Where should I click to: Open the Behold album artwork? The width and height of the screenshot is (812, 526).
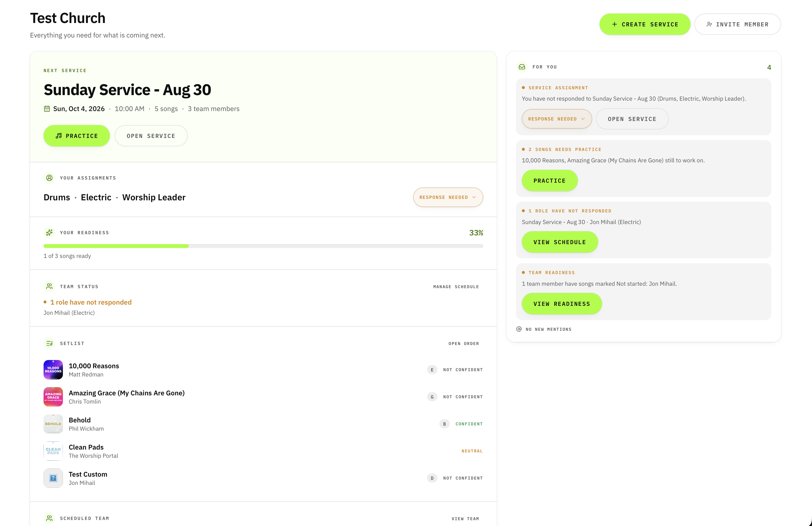[53, 424]
